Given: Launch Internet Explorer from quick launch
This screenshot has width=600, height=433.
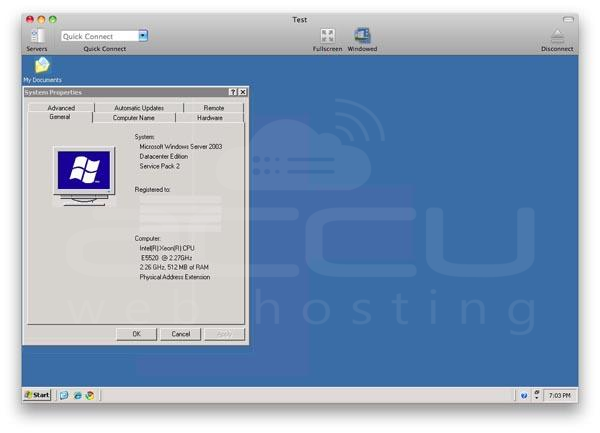Looking at the screenshot, I should (x=78, y=395).
